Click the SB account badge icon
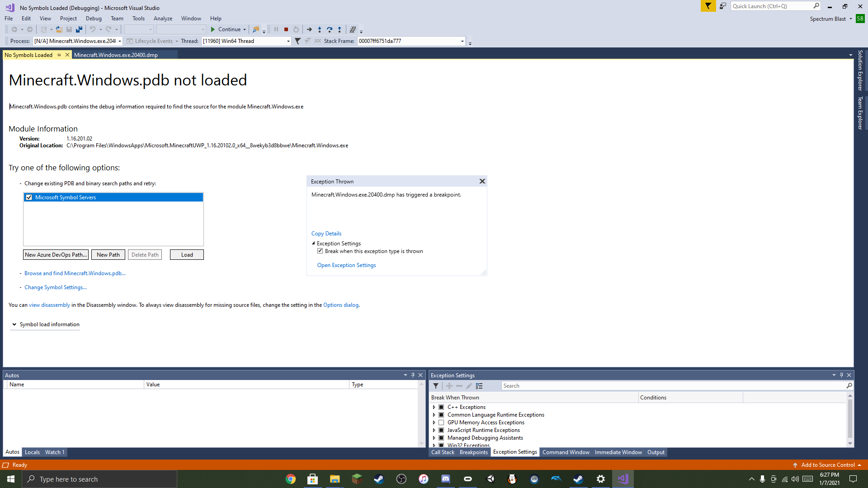 point(860,19)
